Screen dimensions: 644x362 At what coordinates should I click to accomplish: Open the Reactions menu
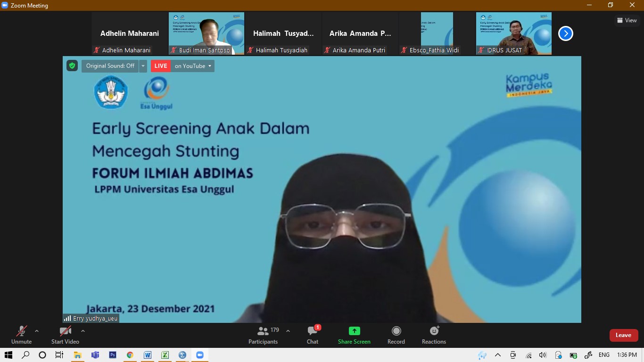point(434,335)
